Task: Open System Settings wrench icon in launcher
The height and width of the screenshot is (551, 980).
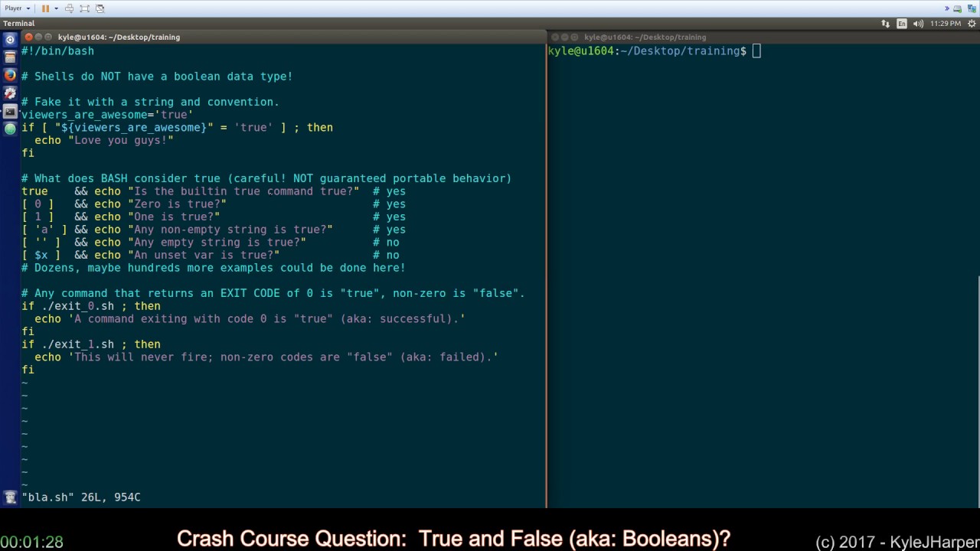Action: 10,93
